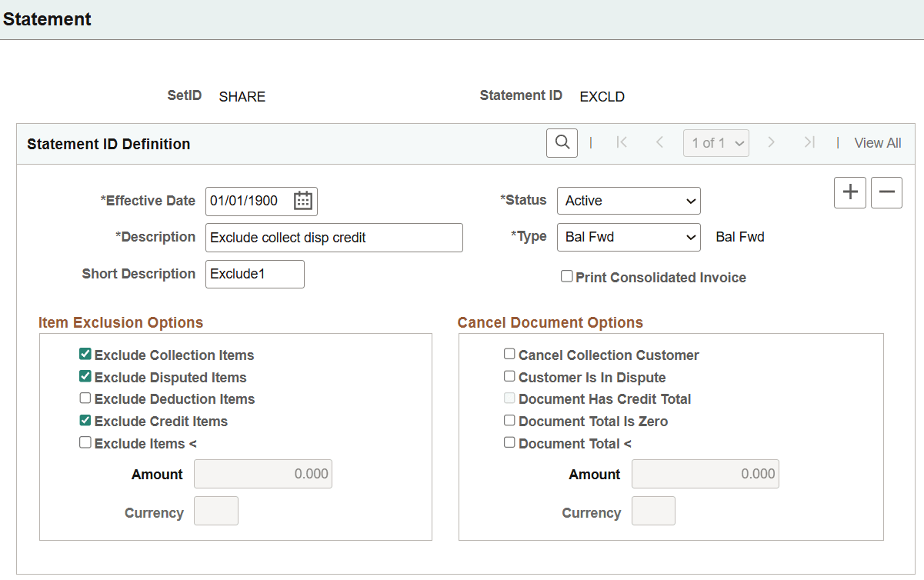Enable Print Consolidated Invoice

click(x=567, y=276)
